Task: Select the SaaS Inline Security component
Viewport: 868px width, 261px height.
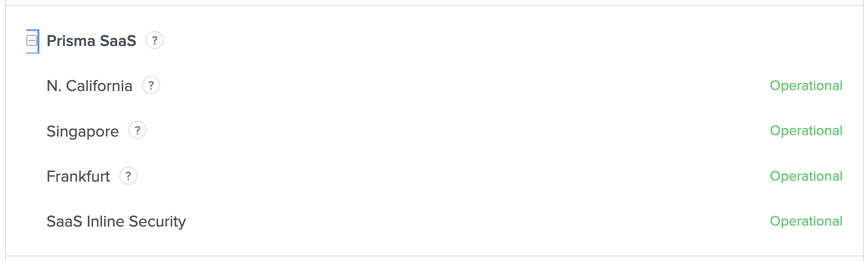Action: 116,222
